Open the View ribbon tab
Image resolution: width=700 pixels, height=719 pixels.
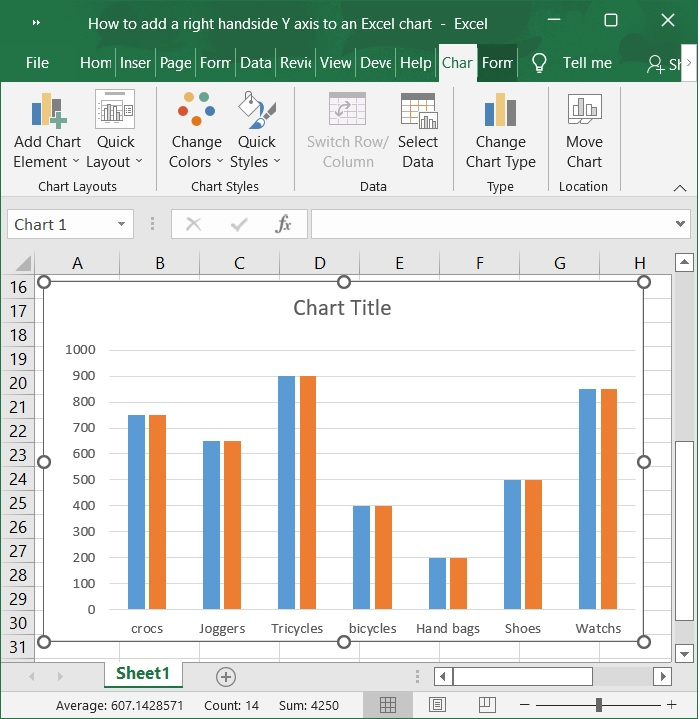336,63
